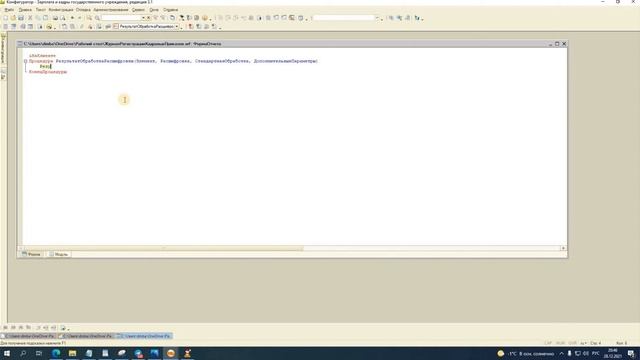Click the last icon with dropdown on the bottom toolbar
The image size is (640, 360).
[64, 328]
